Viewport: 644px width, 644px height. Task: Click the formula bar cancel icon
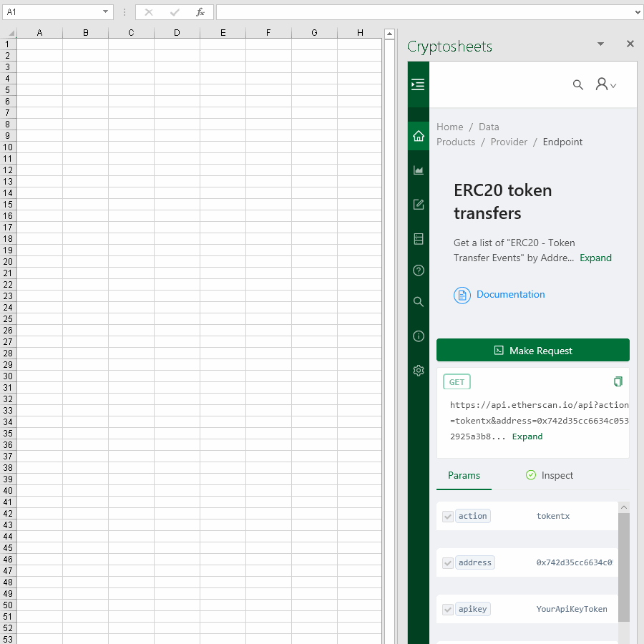pos(149,12)
